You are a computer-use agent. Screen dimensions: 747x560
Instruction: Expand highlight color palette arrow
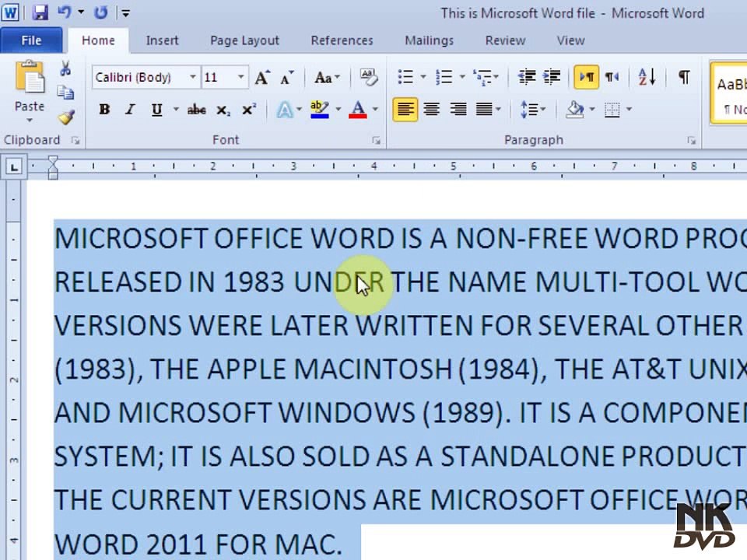pyautogui.click(x=338, y=110)
